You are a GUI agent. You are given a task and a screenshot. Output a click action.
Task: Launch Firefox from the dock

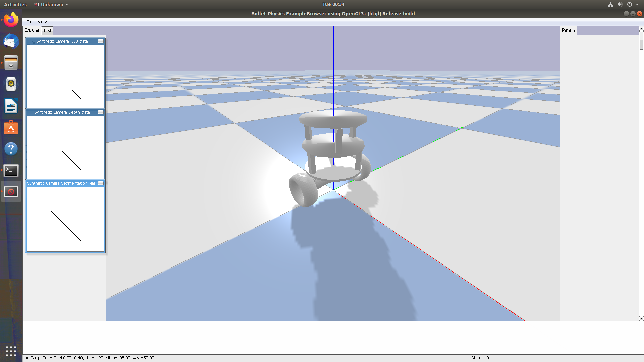(x=11, y=20)
